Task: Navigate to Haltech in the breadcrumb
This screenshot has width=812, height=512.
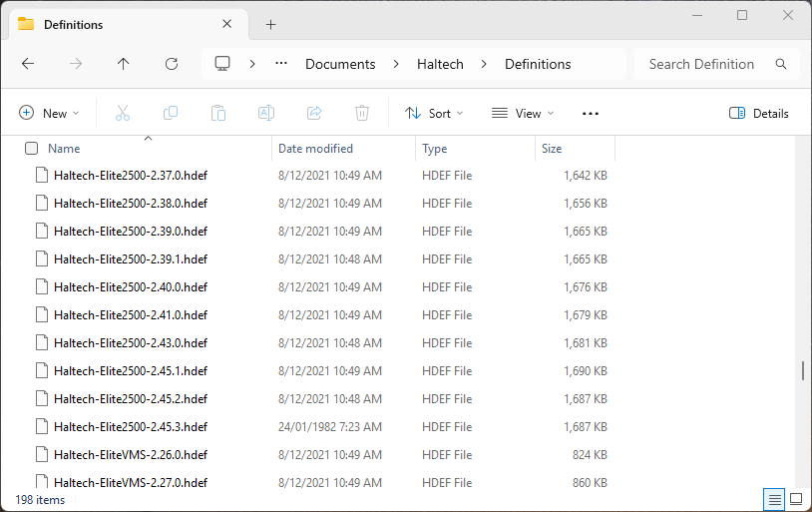Action: (x=440, y=64)
